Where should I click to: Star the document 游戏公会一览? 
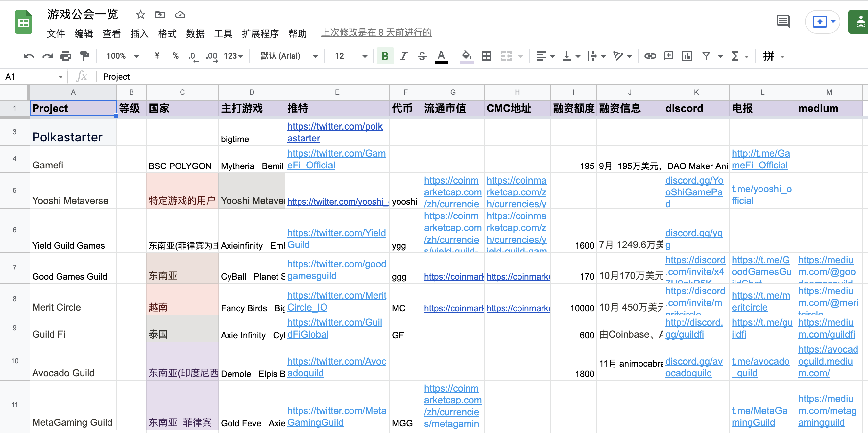140,14
